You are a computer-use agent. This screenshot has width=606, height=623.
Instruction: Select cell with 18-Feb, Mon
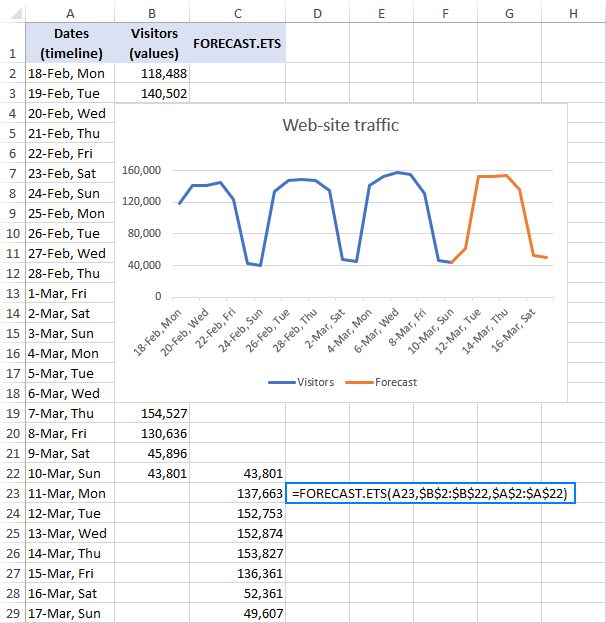click(70, 73)
